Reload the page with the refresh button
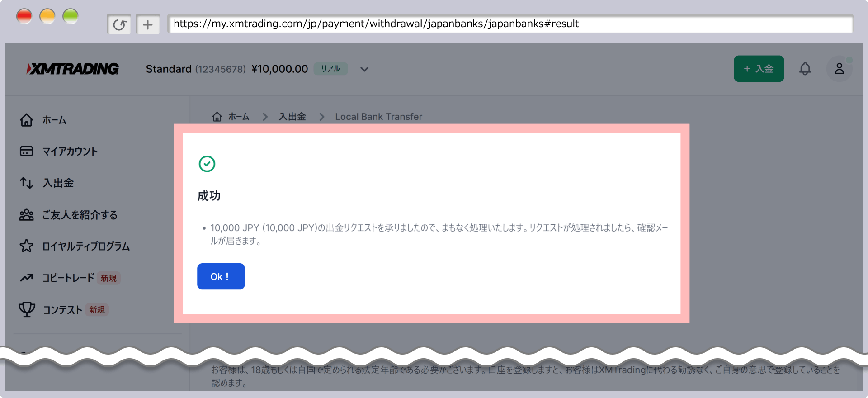The width and height of the screenshot is (868, 398). (x=119, y=24)
